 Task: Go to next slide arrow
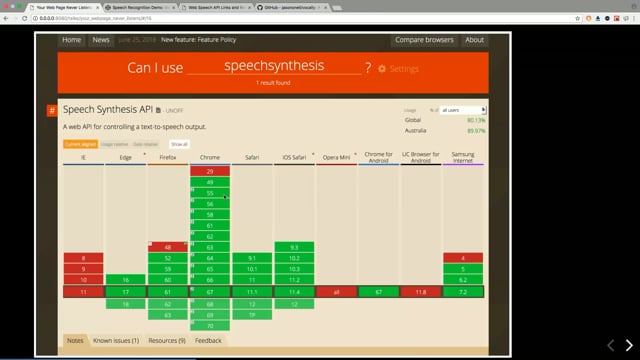(x=629, y=345)
